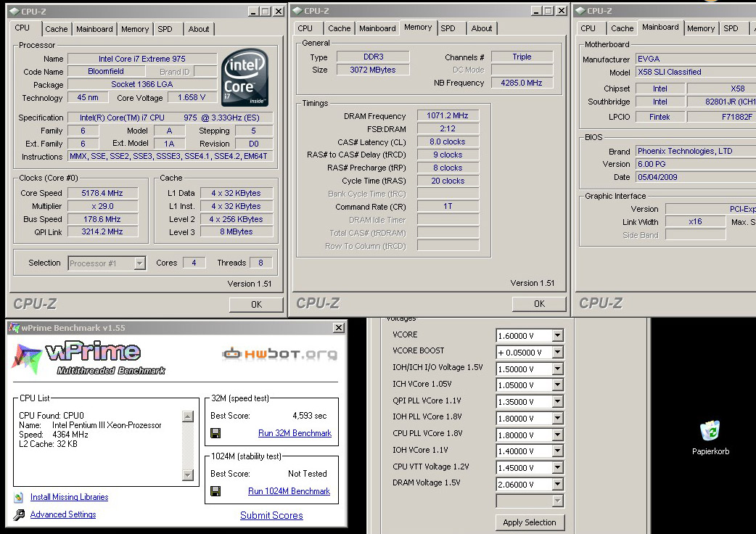Screen dimensions: 756x534
Task: Switch to Mainboard tab in first CPU-Z
Action: (x=94, y=29)
